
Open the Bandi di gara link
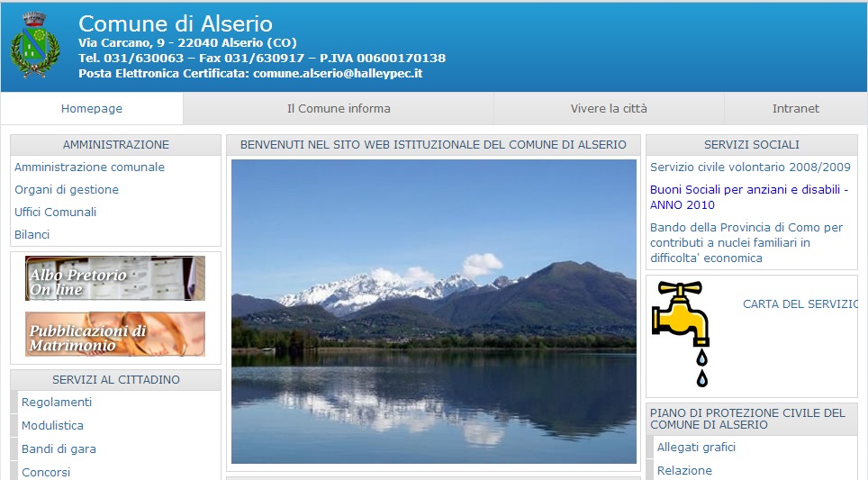(59, 449)
